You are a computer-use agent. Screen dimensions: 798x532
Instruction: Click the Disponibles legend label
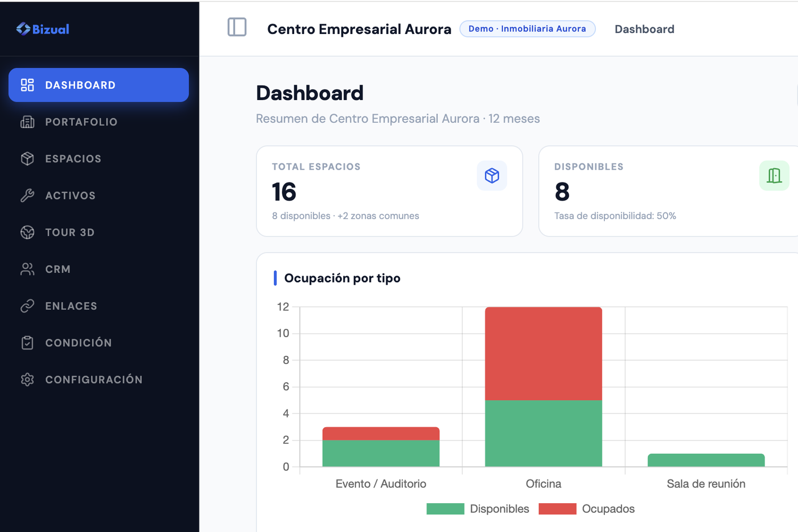point(500,509)
